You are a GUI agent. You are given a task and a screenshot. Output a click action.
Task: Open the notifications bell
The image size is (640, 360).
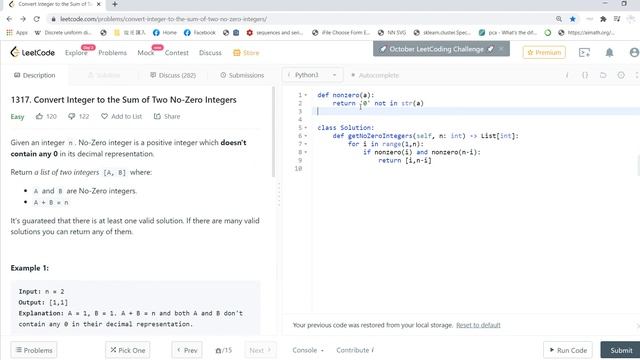pos(609,53)
